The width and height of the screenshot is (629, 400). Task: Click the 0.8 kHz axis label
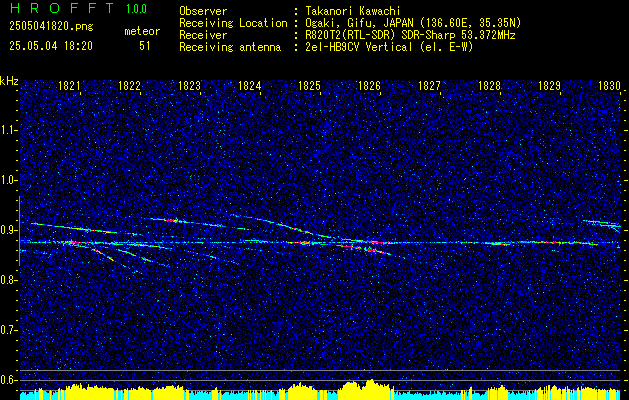9,280
